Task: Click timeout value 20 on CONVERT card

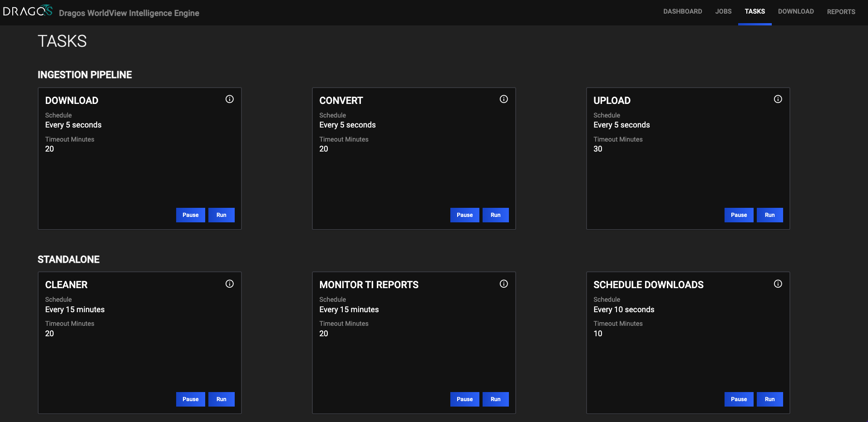Action: pos(324,149)
